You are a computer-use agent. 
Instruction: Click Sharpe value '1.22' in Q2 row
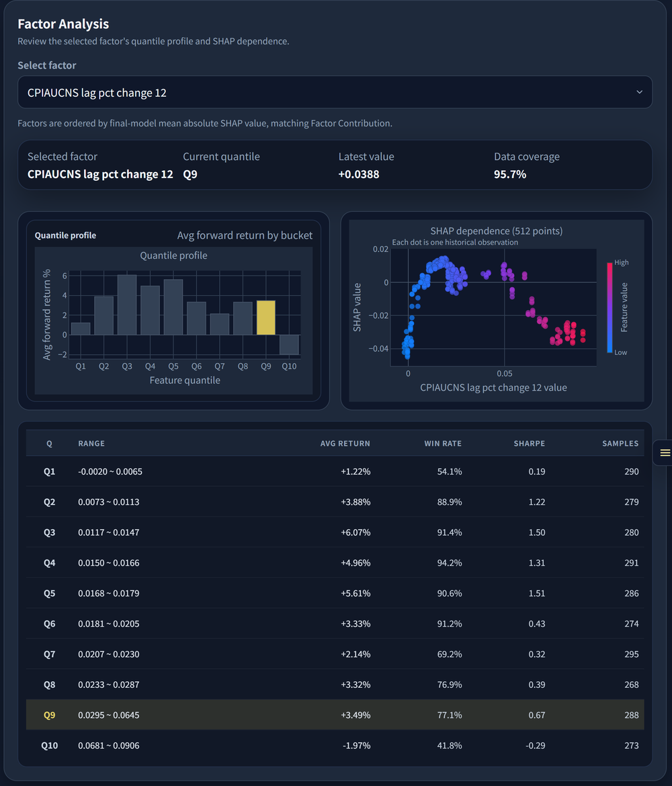[537, 502]
